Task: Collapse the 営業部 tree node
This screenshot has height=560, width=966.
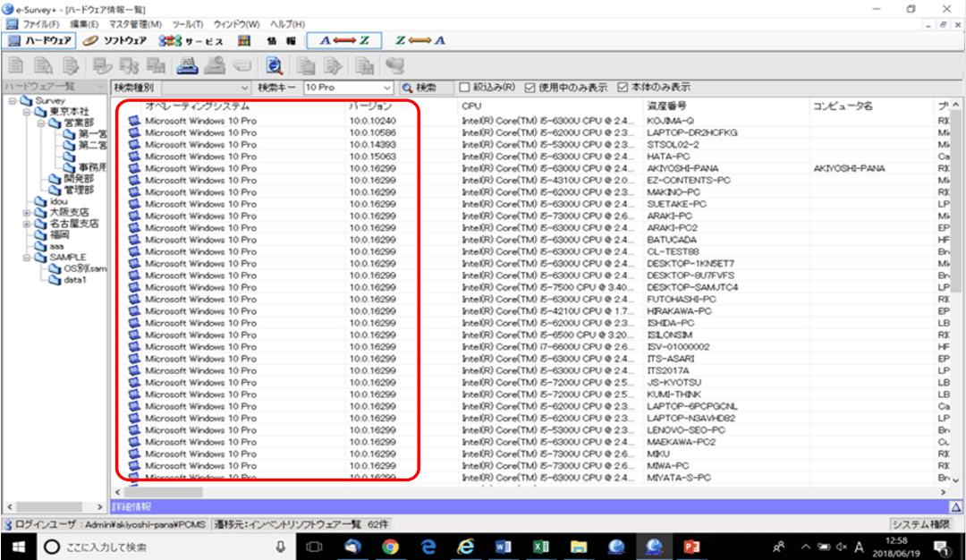Action: pyautogui.click(x=41, y=123)
